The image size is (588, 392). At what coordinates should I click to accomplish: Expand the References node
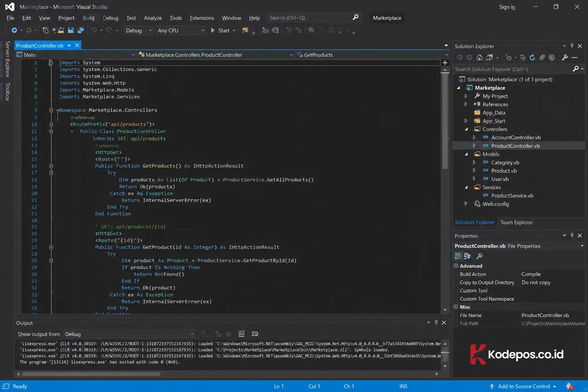point(466,104)
